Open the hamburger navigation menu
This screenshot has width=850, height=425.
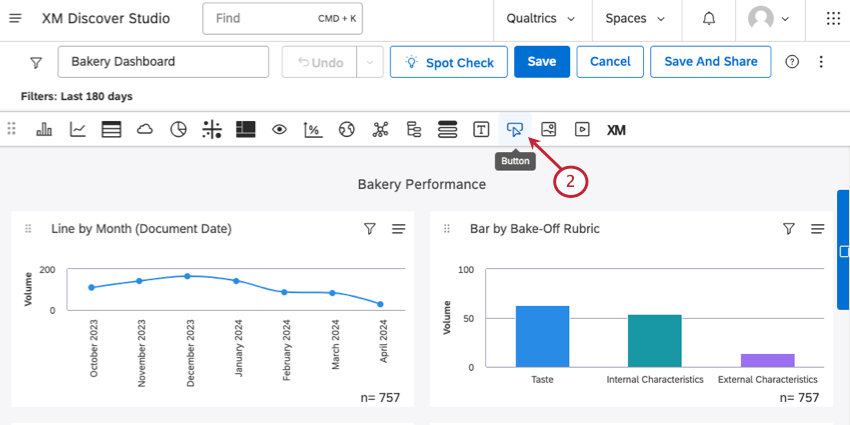point(16,19)
